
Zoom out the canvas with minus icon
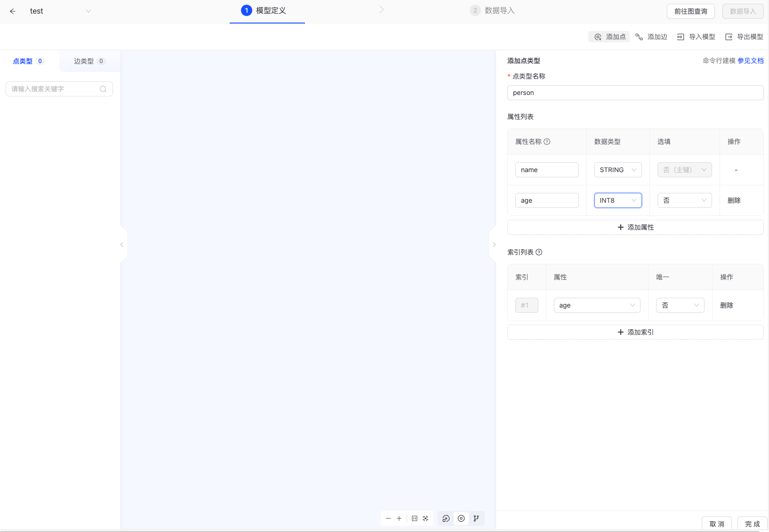[x=388, y=518]
